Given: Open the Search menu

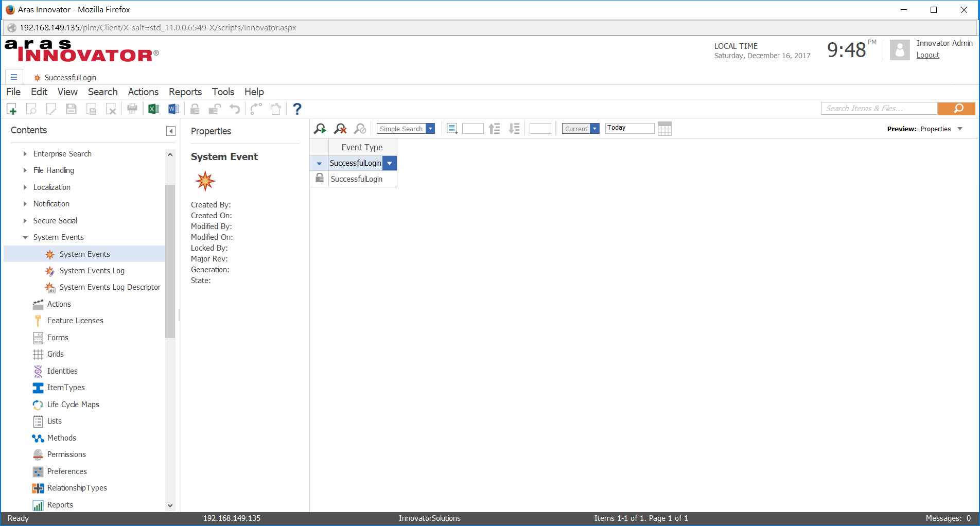Looking at the screenshot, I should coord(102,92).
